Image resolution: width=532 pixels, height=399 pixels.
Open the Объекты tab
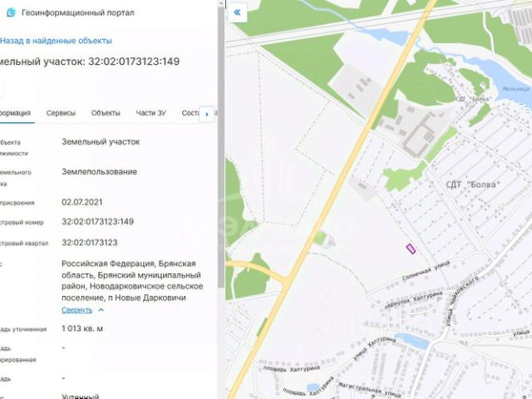pyautogui.click(x=106, y=113)
